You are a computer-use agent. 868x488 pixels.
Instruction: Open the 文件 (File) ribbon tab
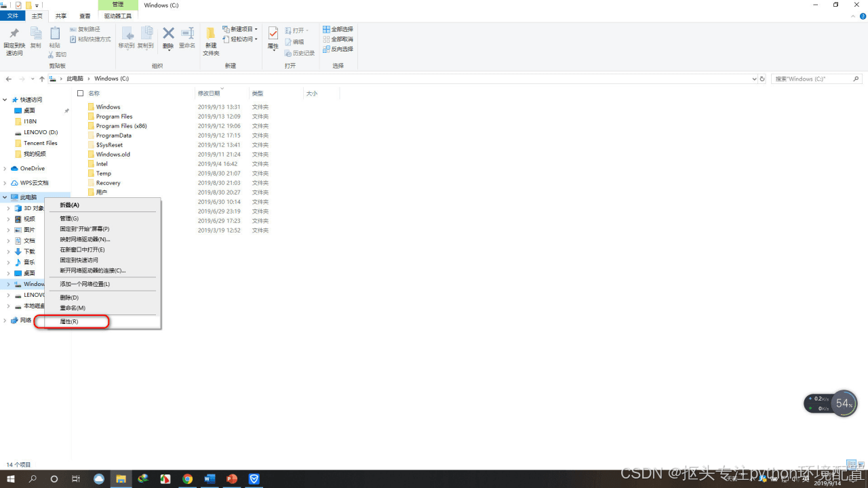(13, 16)
